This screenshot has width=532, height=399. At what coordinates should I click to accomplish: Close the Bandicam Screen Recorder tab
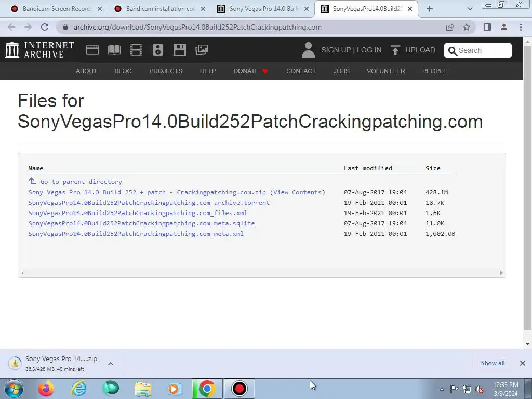pyautogui.click(x=100, y=9)
